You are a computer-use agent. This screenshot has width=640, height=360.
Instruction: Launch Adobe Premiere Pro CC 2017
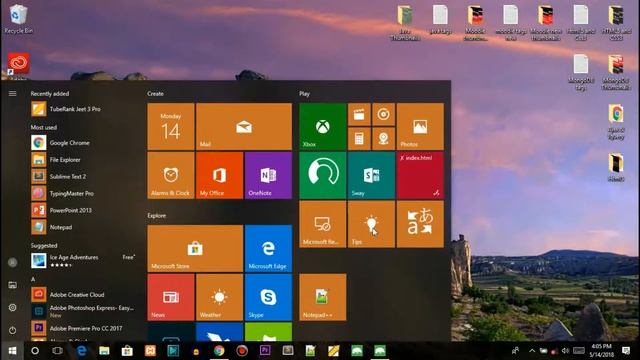tap(84, 328)
